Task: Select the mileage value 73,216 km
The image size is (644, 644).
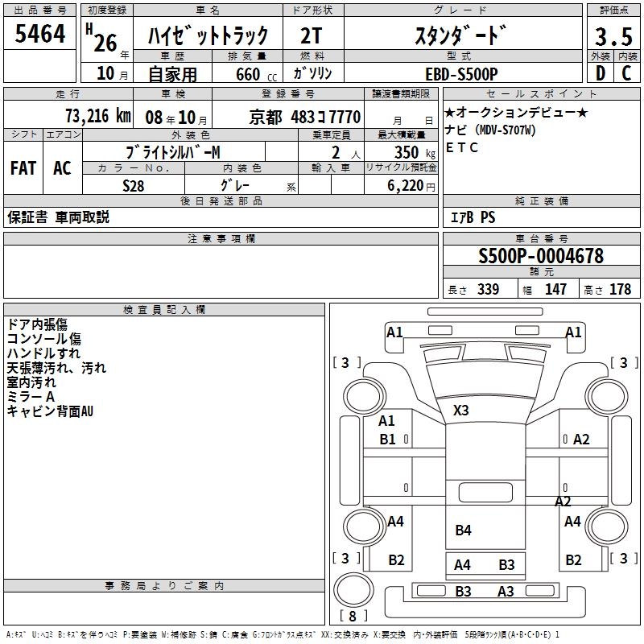Action: [97, 116]
